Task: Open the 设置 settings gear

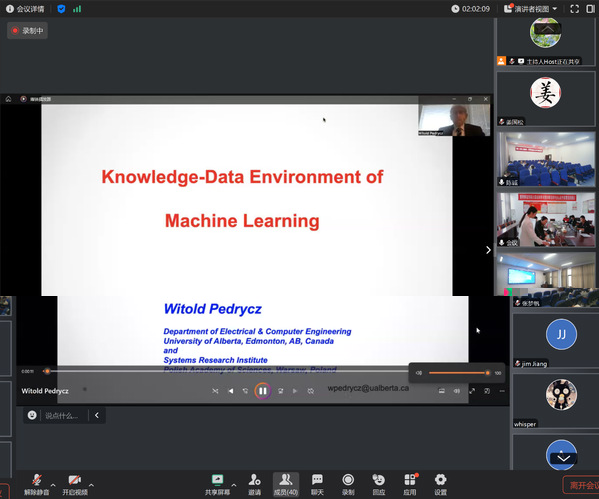Action: tap(440, 484)
